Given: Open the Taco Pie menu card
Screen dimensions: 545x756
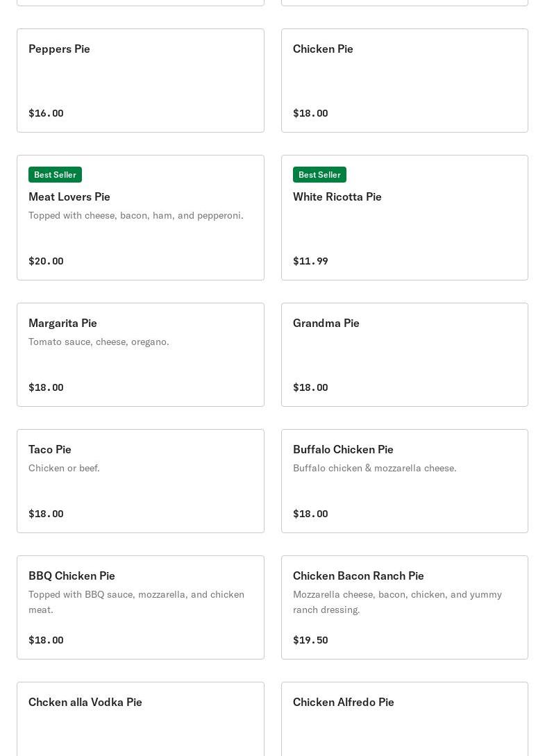Looking at the screenshot, I should coord(140,481).
